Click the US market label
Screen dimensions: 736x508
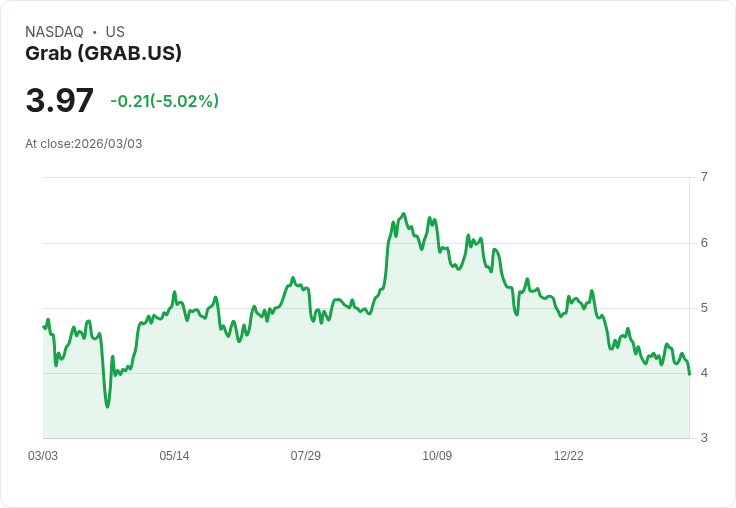(115, 32)
